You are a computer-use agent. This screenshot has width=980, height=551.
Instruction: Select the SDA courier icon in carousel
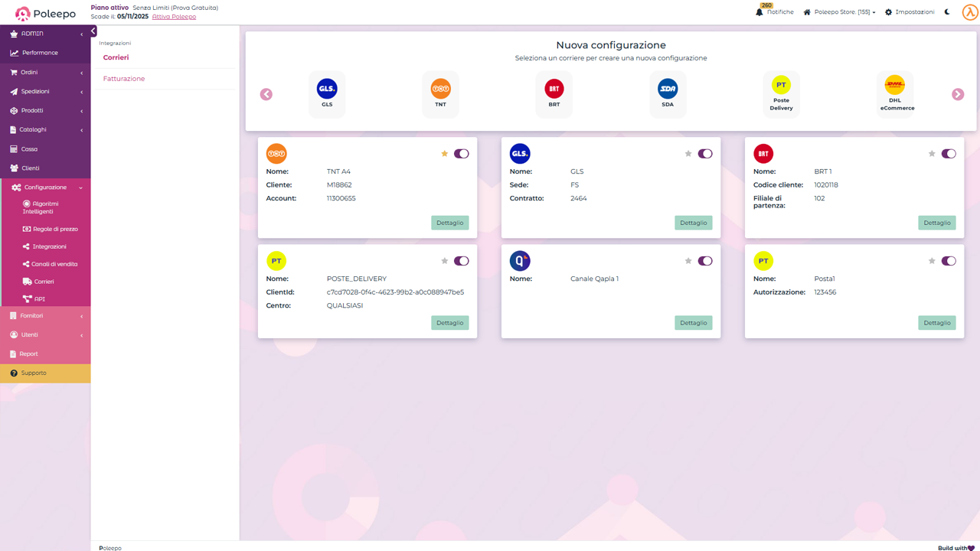coord(668,94)
